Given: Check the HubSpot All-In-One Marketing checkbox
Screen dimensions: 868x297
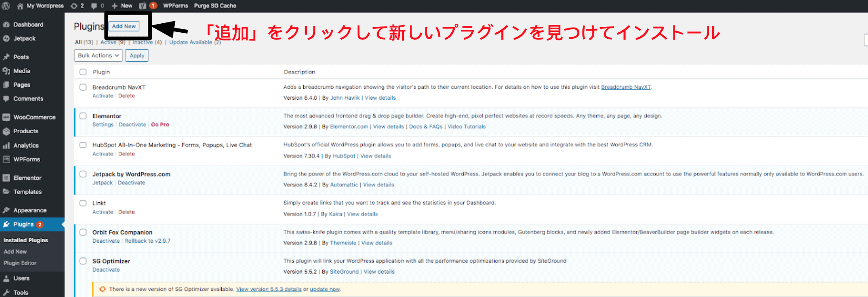Looking at the screenshot, I should [x=83, y=145].
